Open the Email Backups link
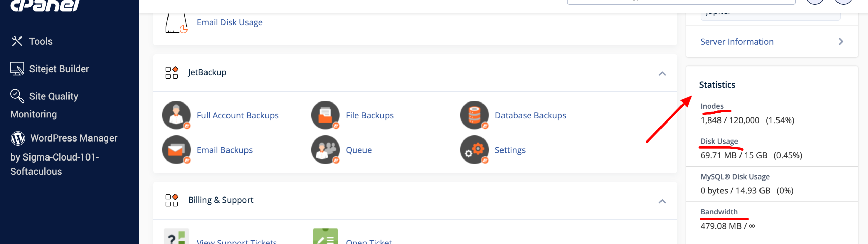Viewport: 868px width, 244px height. tap(224, 150)
